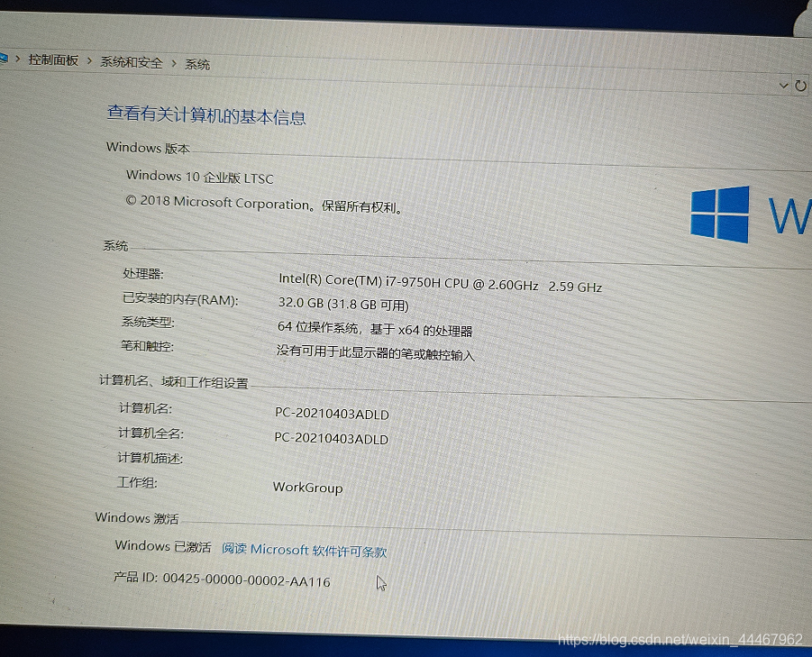Select 没有可用于此显示器的笔或触控输入 text
This screenshot has height=657, width=812.
click(376, 352)
